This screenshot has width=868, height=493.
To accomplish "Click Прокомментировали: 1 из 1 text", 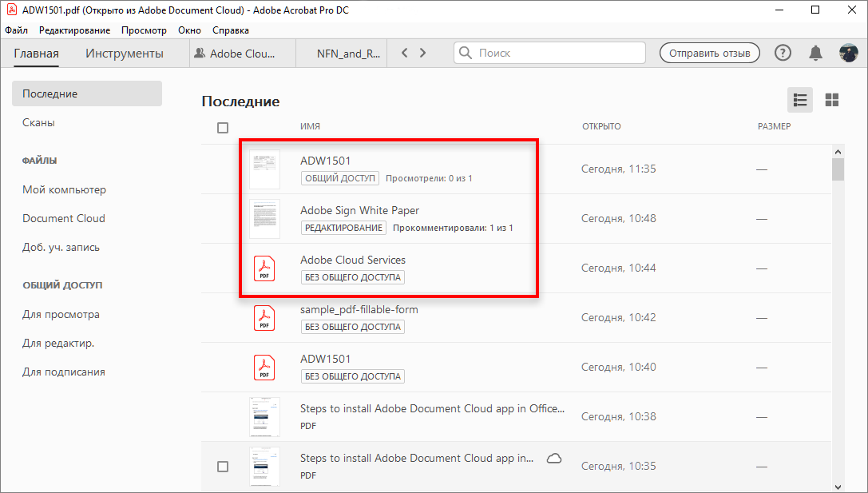I will [x=453, y=228].
